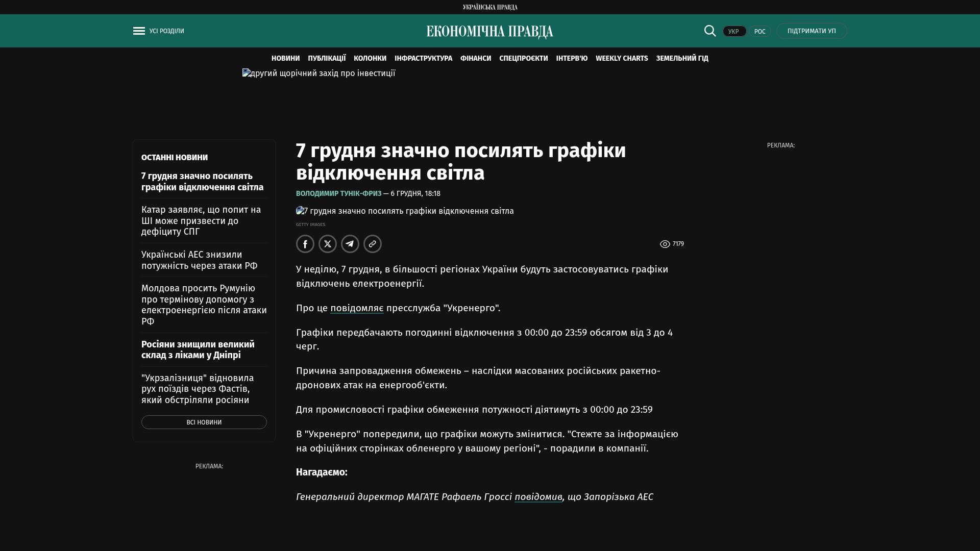Copy article link icon
Image resolution: width=980 pixels, height=551 pixels.
click(373, 244)
